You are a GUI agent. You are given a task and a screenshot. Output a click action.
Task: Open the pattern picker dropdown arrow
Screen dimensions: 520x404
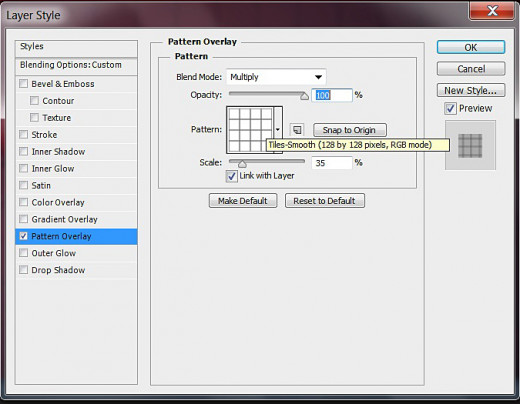[278, 130]
